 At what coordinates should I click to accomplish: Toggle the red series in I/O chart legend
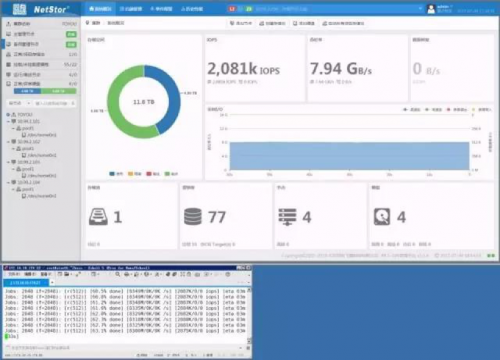point(457,110)
